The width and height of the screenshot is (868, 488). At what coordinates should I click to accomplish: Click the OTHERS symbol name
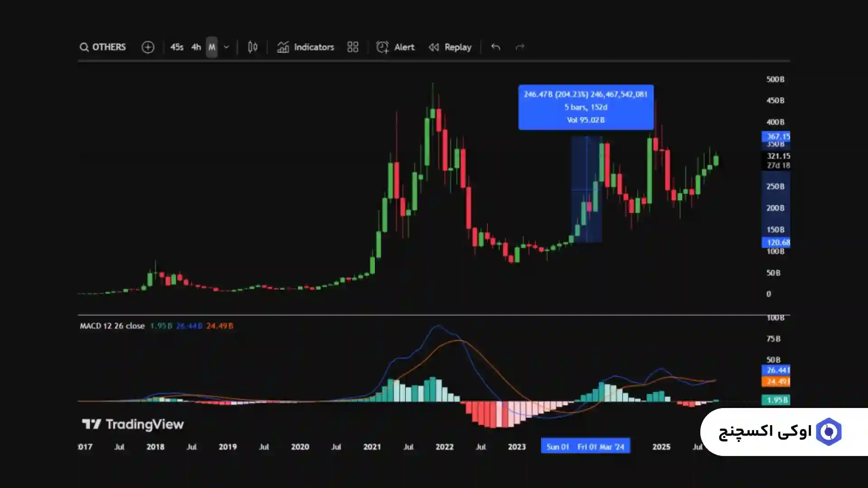(109, 47)
